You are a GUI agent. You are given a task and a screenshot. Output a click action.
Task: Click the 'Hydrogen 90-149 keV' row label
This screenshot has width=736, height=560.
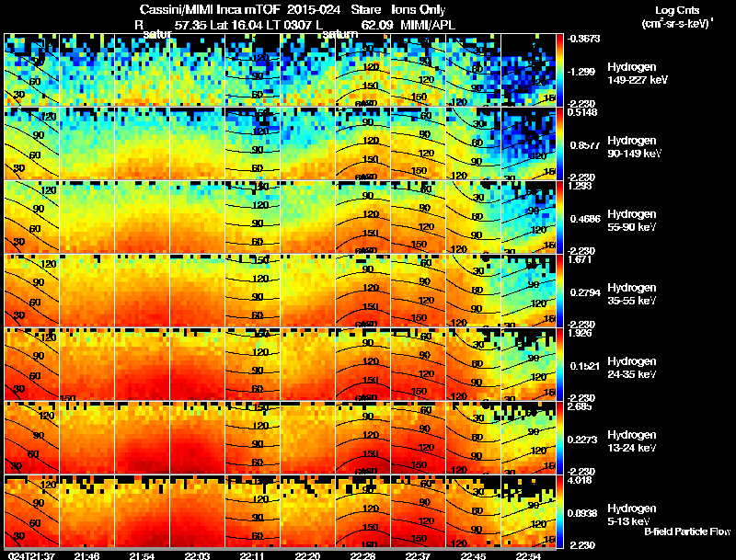[634, 147]
